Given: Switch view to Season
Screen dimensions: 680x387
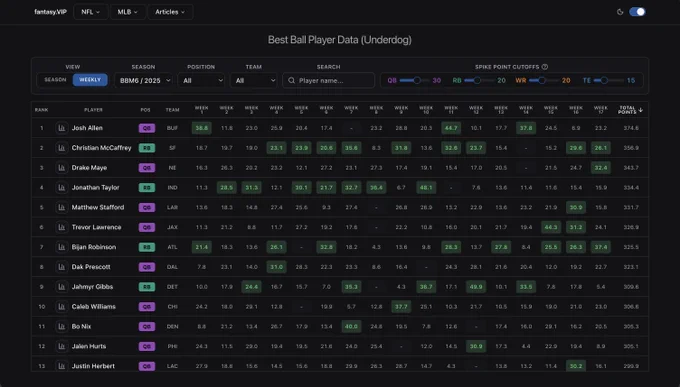Looking at the screenshot, I should tap(55, 80).
